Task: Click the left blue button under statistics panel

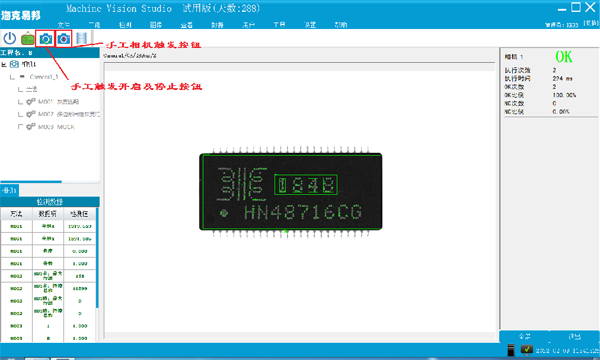Action: point(524,337)
